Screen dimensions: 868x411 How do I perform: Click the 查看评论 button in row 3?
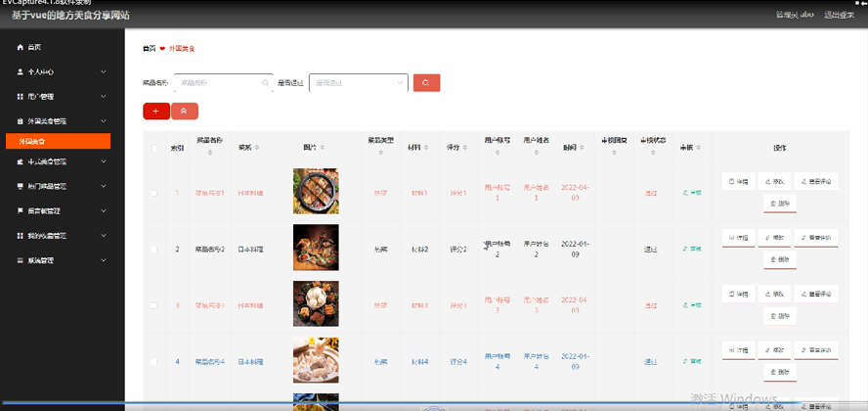[x=816, y=294]
